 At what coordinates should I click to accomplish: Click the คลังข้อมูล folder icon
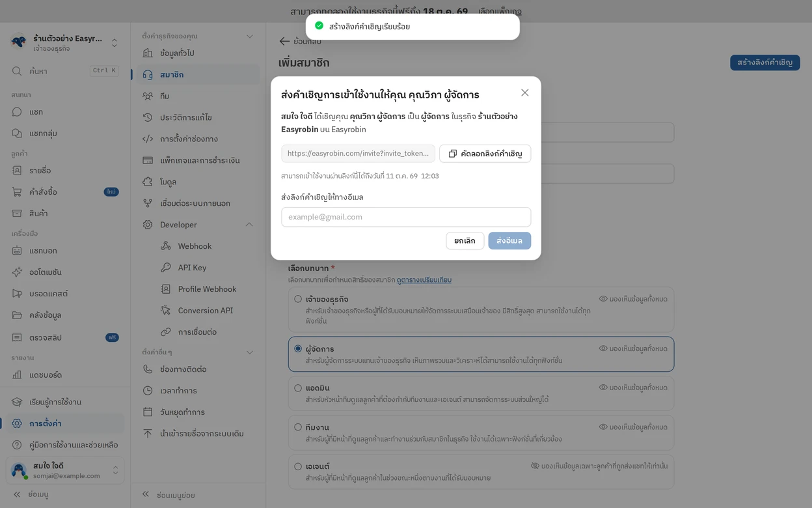tap(17, 315)
